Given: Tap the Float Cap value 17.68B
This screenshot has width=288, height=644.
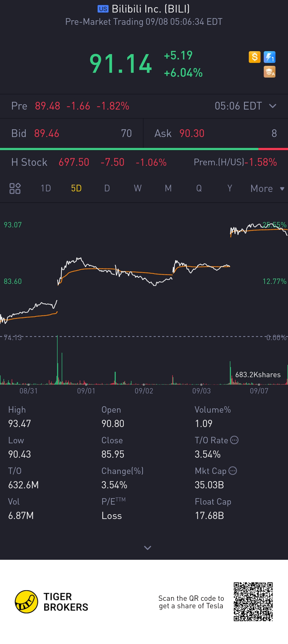Looking at the screenshot, I should point(209,516).
